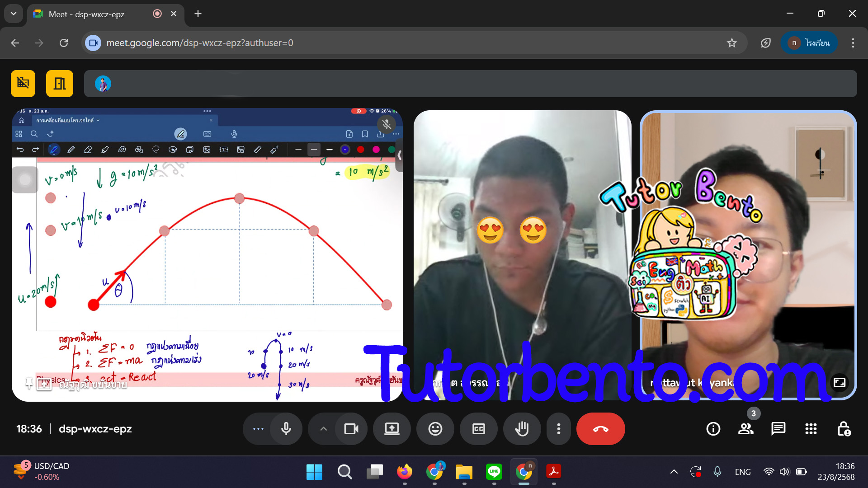The width and height of the screenshot is (868, 488).
Task: Open the Activities grid icon
Action: pyautogui.click(x=811, y=429)
